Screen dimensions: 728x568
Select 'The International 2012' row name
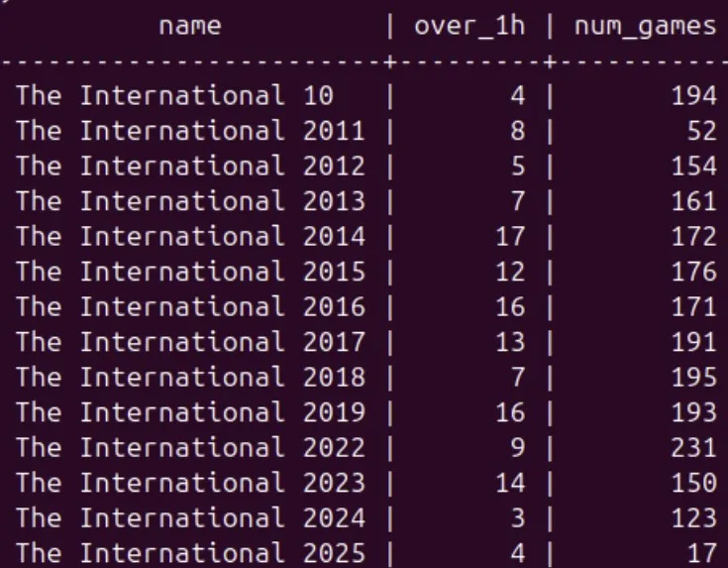click(190, 167)
